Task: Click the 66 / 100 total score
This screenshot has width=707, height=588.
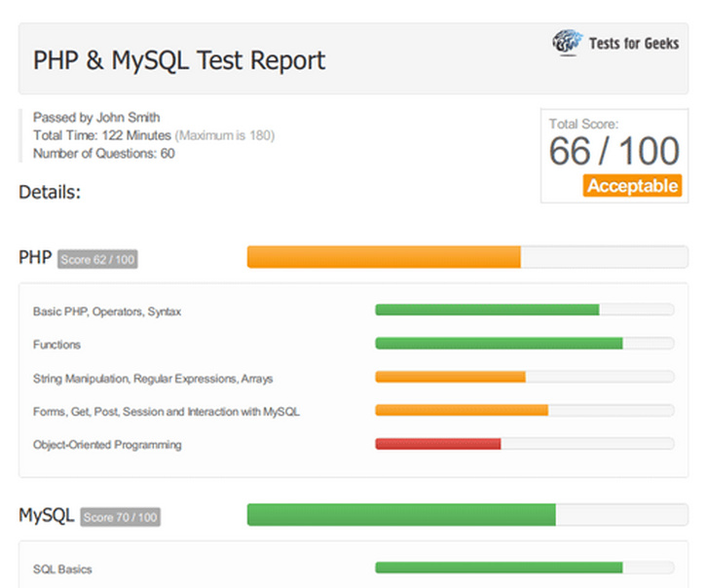Action: click(614, 152)
